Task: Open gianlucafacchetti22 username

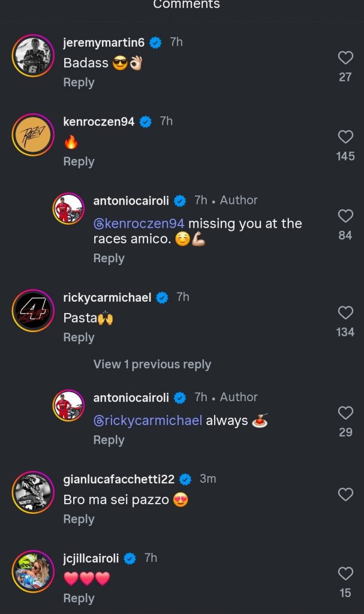Action: pyautogui.click(x=119, y=479)
